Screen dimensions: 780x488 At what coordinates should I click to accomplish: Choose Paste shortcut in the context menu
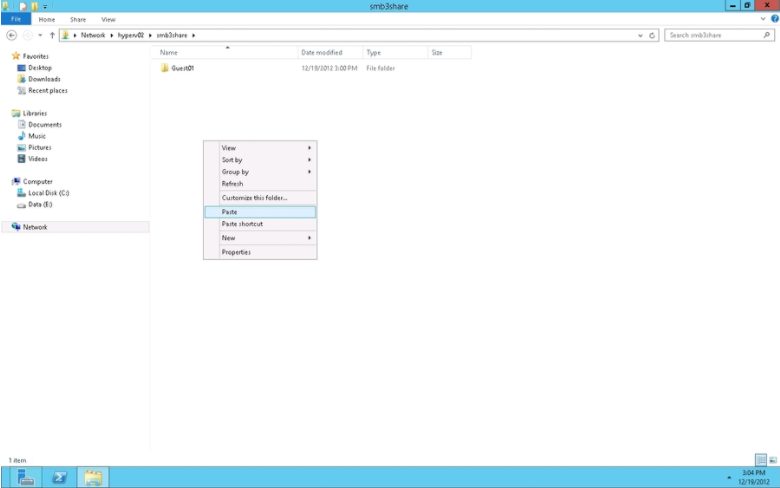[260, 224]
